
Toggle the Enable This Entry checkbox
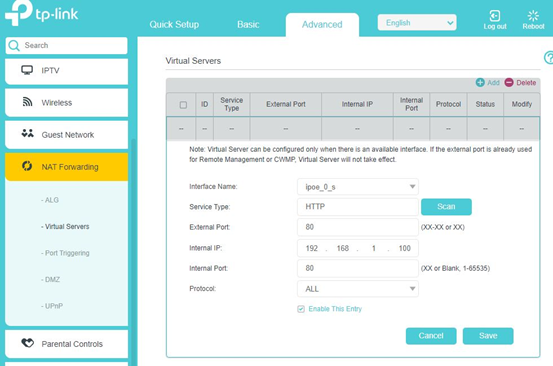[x=301, y=309]
